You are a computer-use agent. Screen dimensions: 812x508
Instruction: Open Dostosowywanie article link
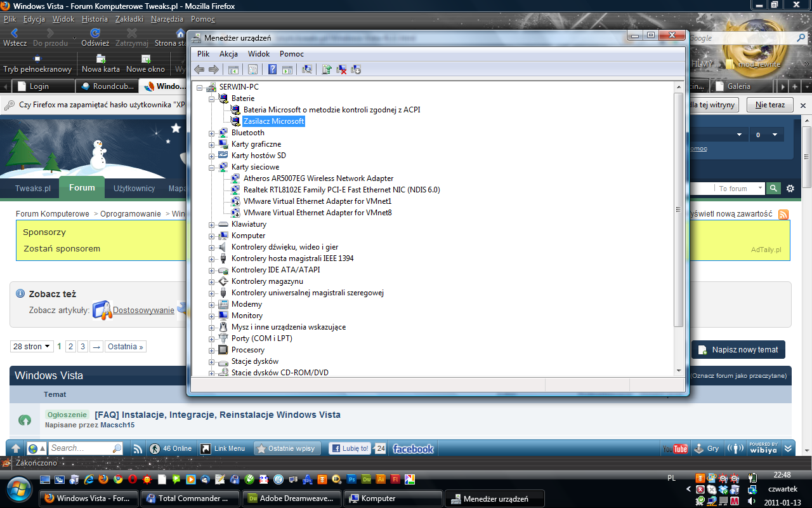coord(143,311)
